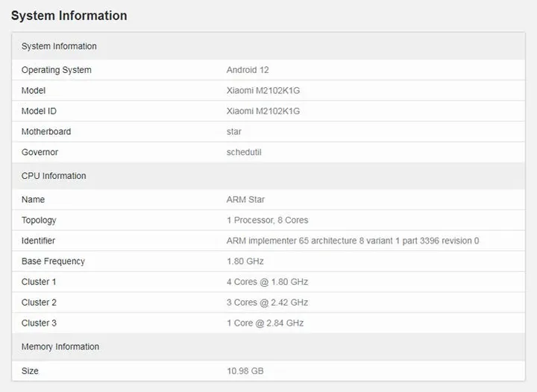Image resolution: width=537 pixels, height=392 pixels.
Task: Select the 'schedutil' governor value
Action: (x=244, y=152)
